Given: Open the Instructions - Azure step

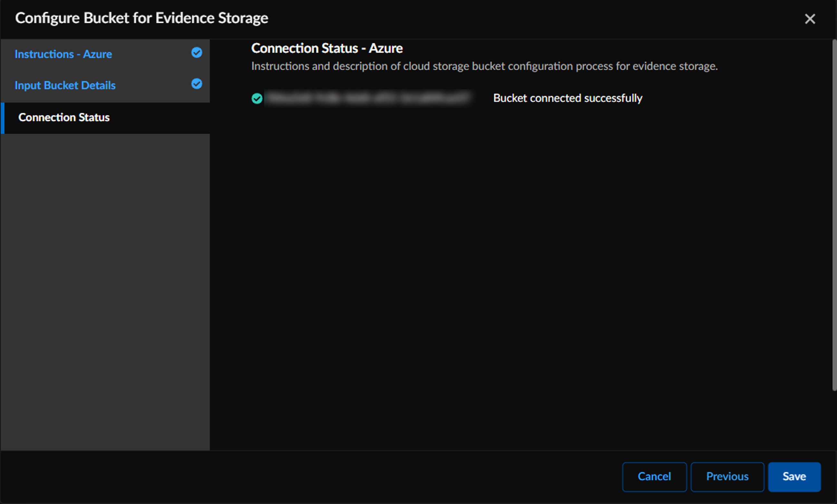Looking at the screenshot, I should pyautogui.click(x=63, y=54).
